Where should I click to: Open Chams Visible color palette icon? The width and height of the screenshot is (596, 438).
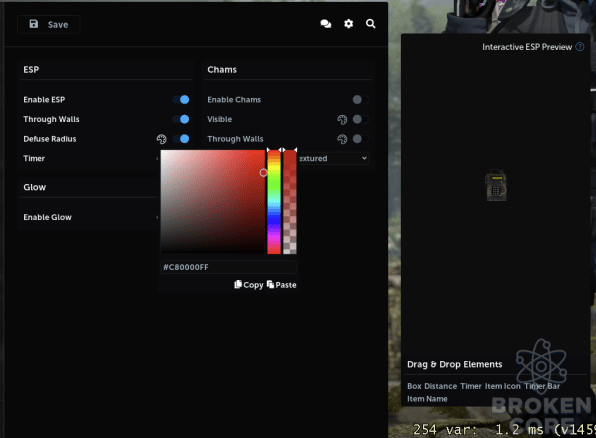click(x=342, y=120)
